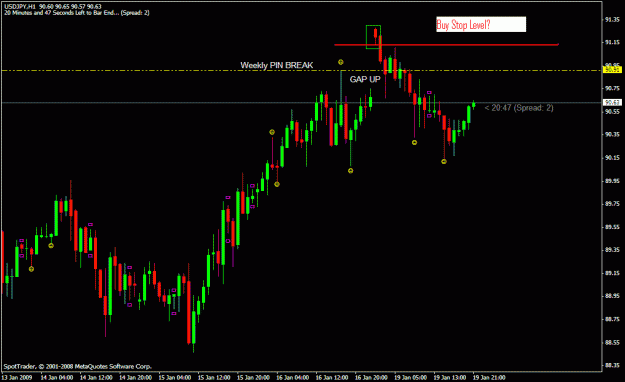Click the "16 Jan 20:00" time axis label

(371, 377)
